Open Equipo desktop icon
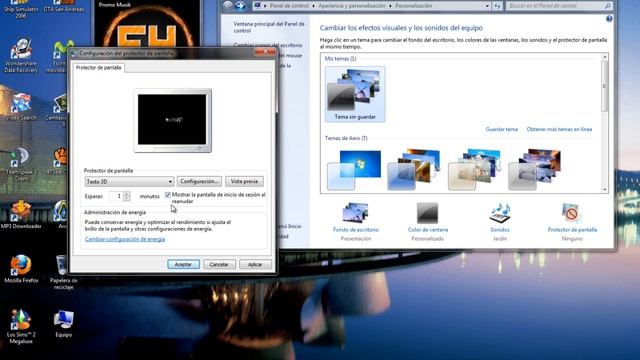This screenshot has height=360, width=640. point(64,324)
